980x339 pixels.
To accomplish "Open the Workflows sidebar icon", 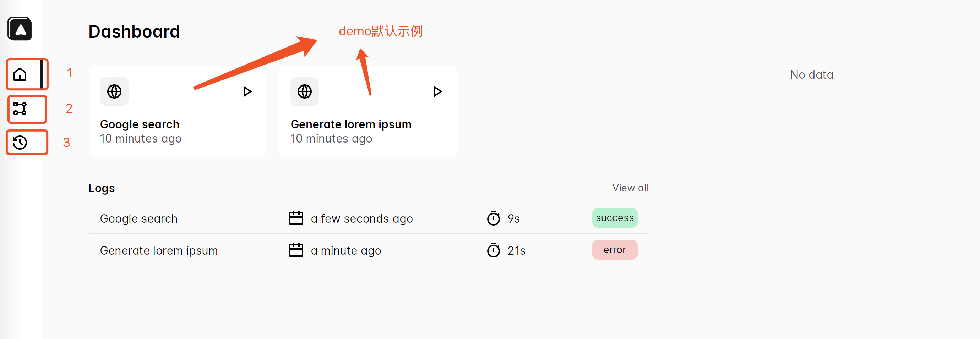I will [x=20, y=108].
